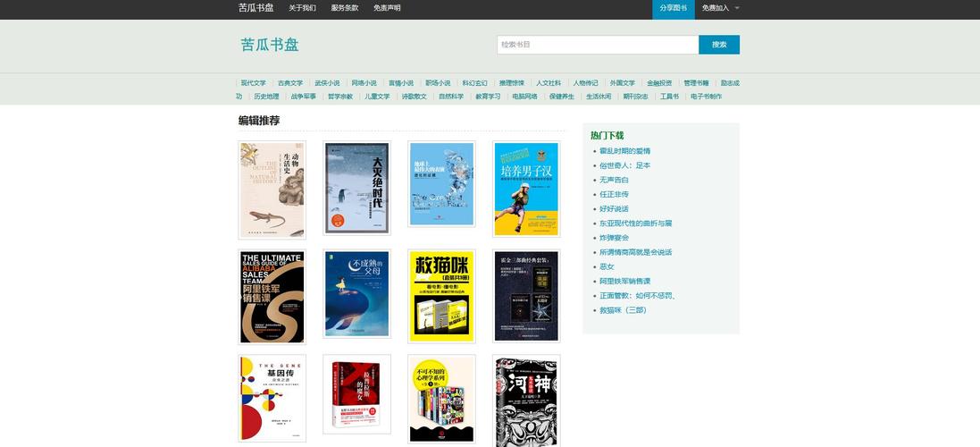Screen dimensions: 980x447
Task: Open the 人物传记 category
Action: pos(585,83)
